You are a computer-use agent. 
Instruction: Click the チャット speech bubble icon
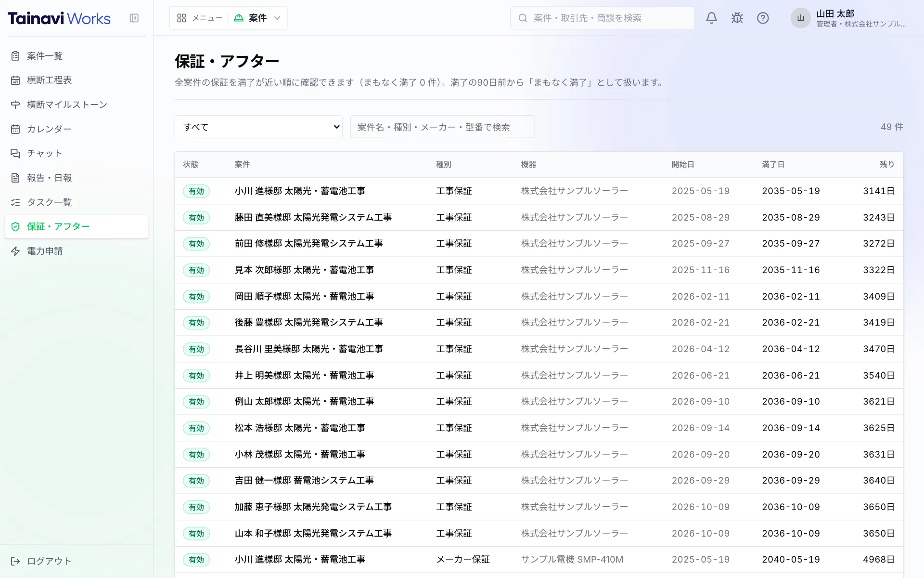coord(15,153)
